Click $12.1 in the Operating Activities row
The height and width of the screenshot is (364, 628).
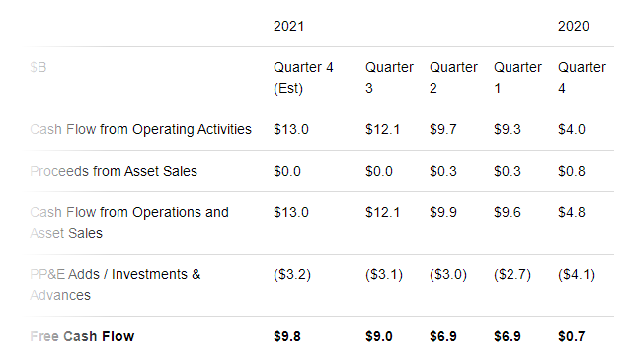(382, 129)
